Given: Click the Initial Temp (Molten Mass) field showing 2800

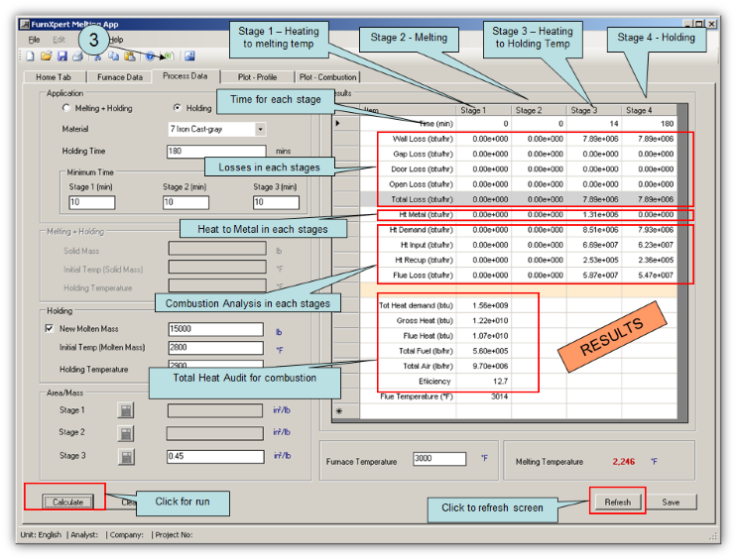Looking at the screenshot, I should 215,348.
